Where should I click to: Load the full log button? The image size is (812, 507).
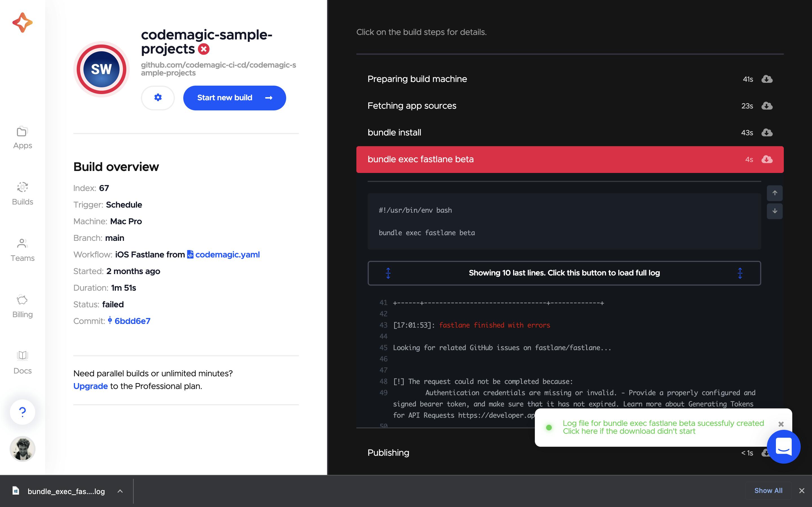564,273
